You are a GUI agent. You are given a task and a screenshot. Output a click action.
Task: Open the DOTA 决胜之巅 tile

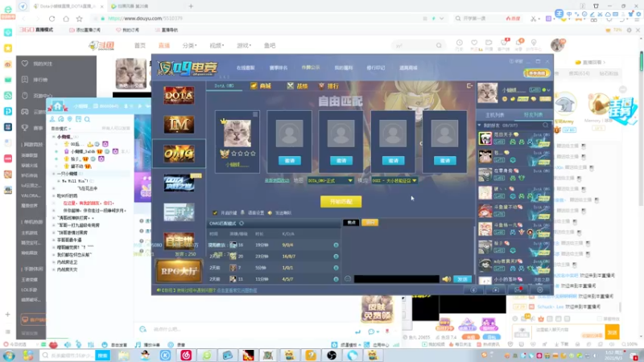click(179, 183)
